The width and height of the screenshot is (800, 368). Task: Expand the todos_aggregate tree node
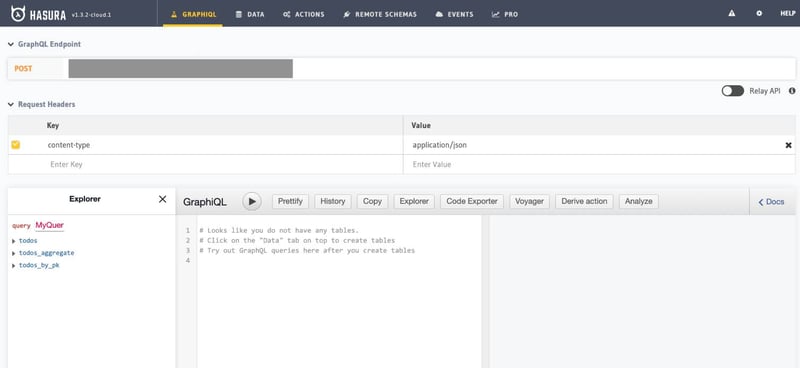[x=13, y=253]
